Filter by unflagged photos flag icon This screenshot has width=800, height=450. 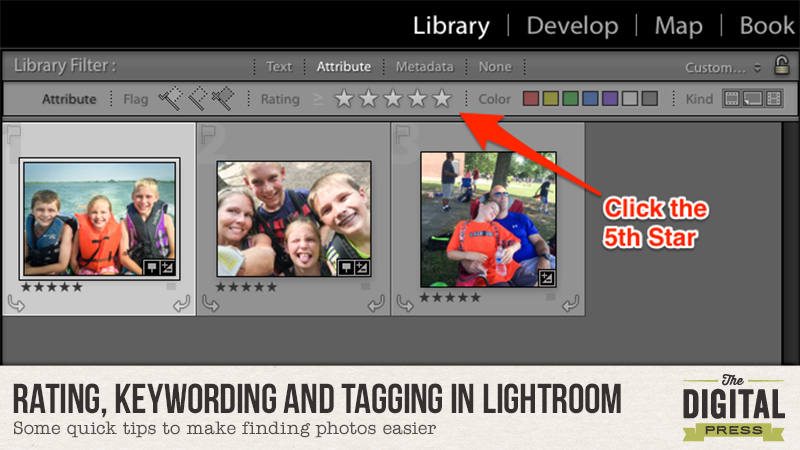pyautogui.click(x=197, y=98)
